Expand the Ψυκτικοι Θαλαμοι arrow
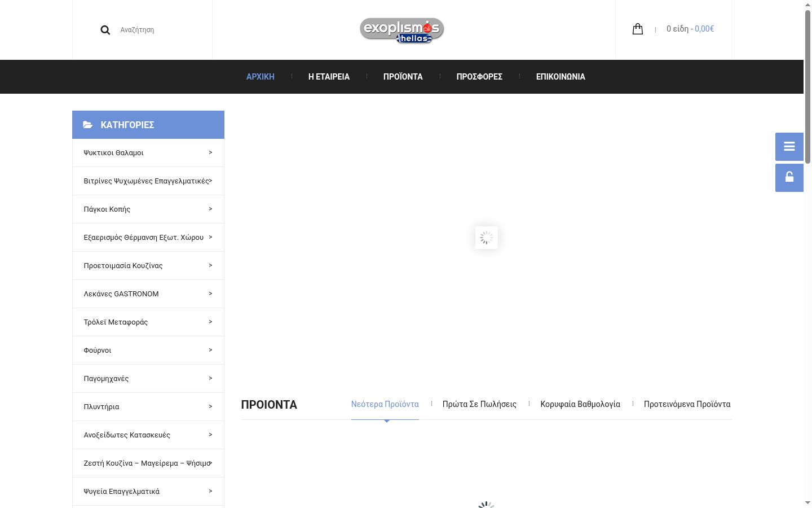 210,152
